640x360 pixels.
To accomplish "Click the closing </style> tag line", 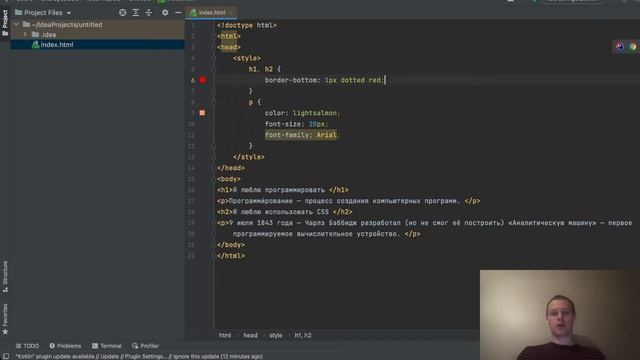I will click(x=249, y=157).
